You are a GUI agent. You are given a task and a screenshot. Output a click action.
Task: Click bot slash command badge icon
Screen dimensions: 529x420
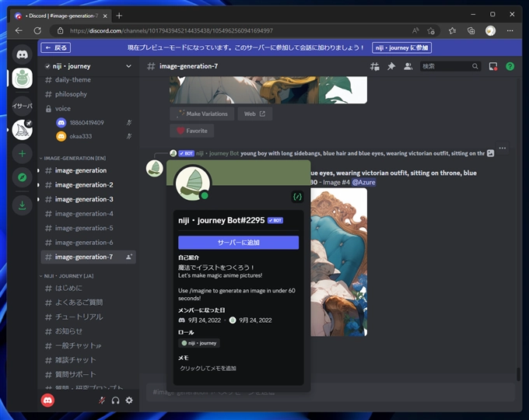(297, 197)
